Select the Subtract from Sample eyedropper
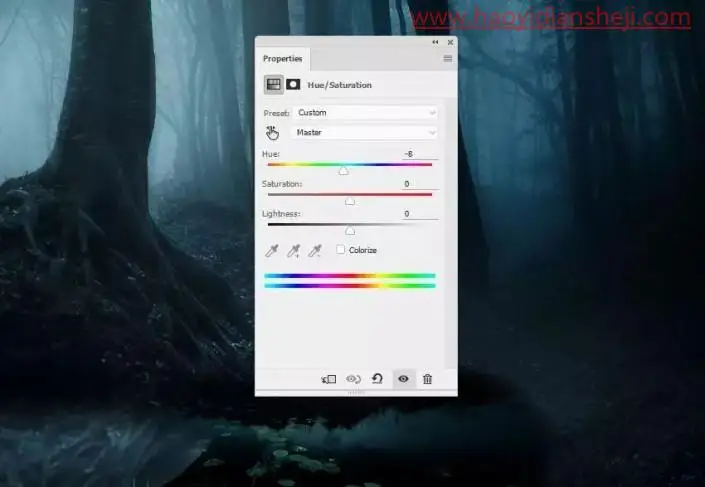 tap(315, 250)
